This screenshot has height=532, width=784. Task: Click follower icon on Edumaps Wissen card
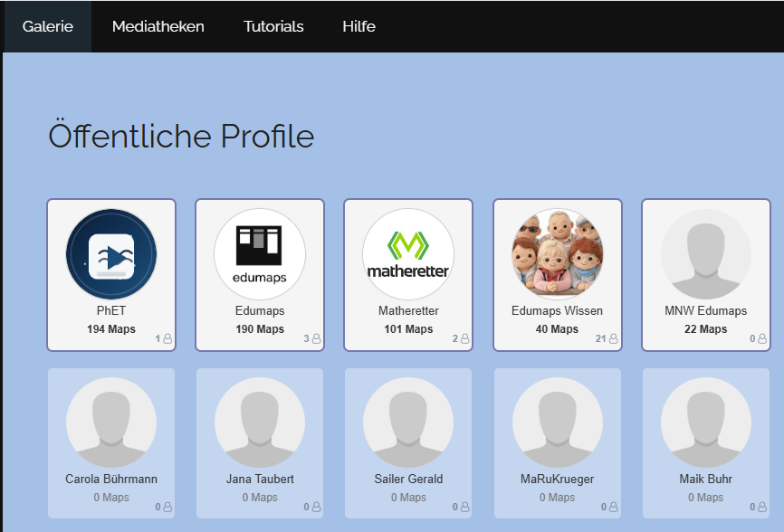614,339
